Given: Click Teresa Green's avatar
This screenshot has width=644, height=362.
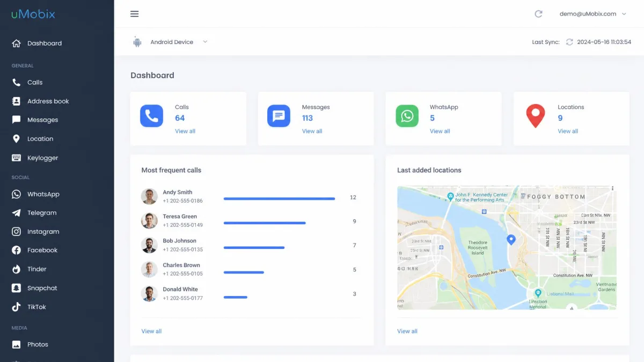Looking at the screenshot, I should point(149,220).
